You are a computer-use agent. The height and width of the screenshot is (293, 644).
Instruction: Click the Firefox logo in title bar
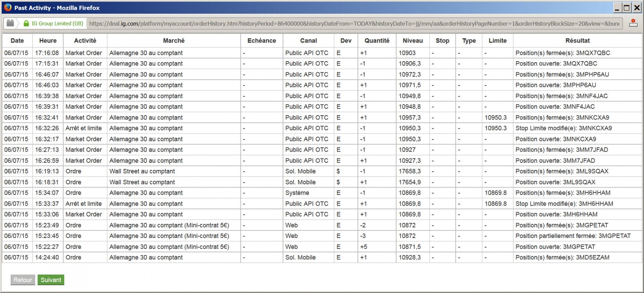coord(8,8)
